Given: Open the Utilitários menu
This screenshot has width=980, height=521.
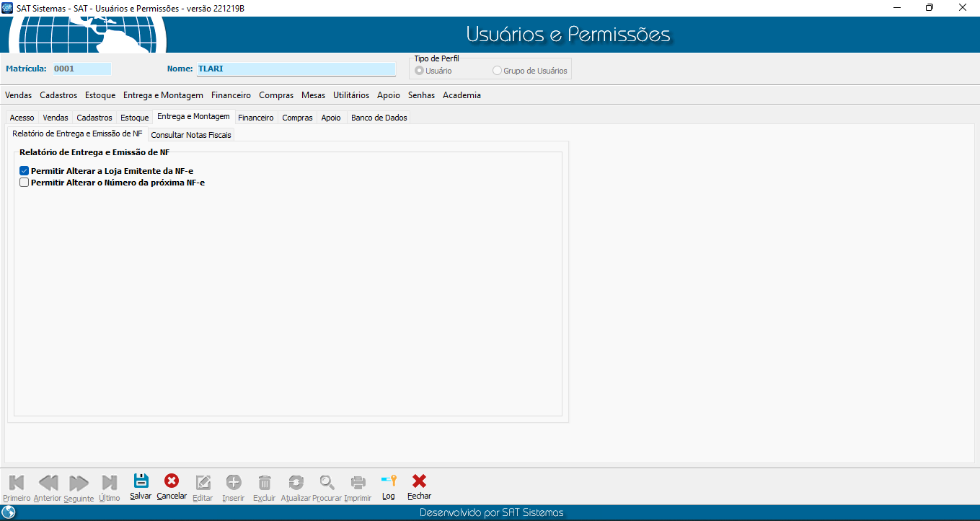Looking at the screenshot, I should [351, 95].
